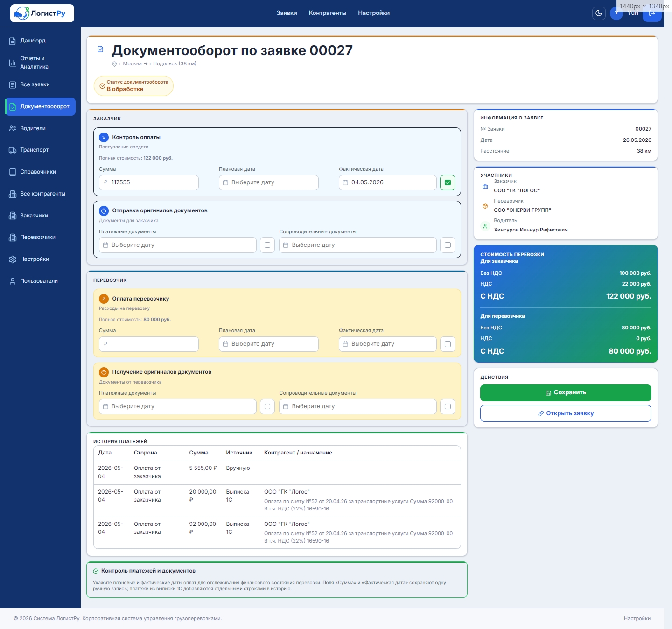Viewport: 672px width, 629px height.
Task: Open the Оплата перевозчику Фактическая дата picker
Action: point(388,344)
